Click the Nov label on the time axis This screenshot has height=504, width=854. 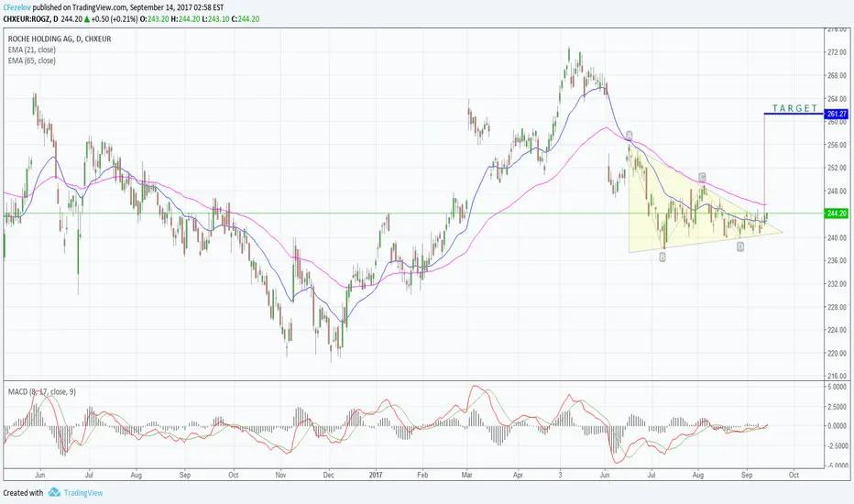tap(280, 475)
